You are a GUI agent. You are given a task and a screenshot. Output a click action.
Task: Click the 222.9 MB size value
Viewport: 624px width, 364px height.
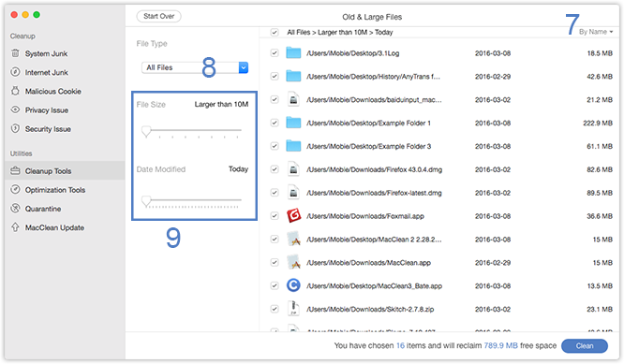598,123
